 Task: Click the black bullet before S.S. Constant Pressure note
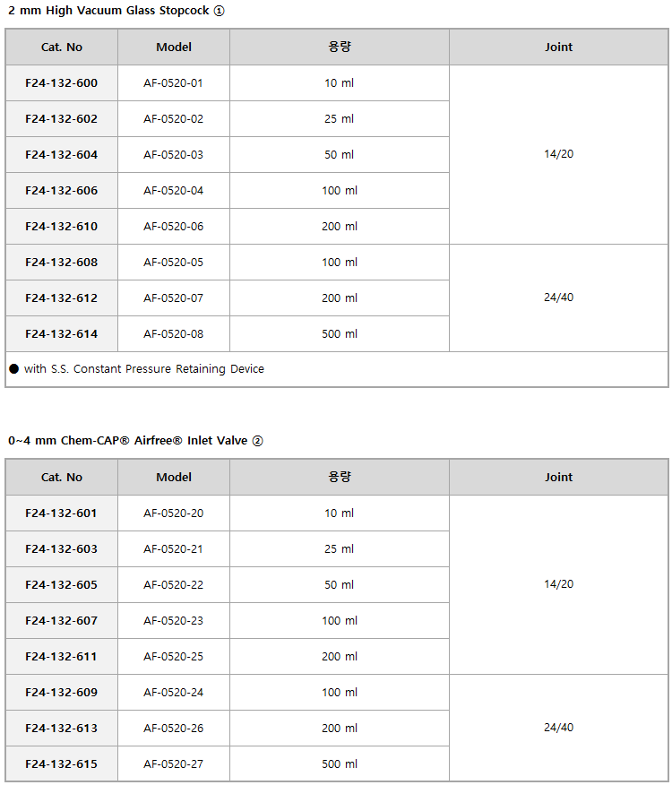pos(14,369)
